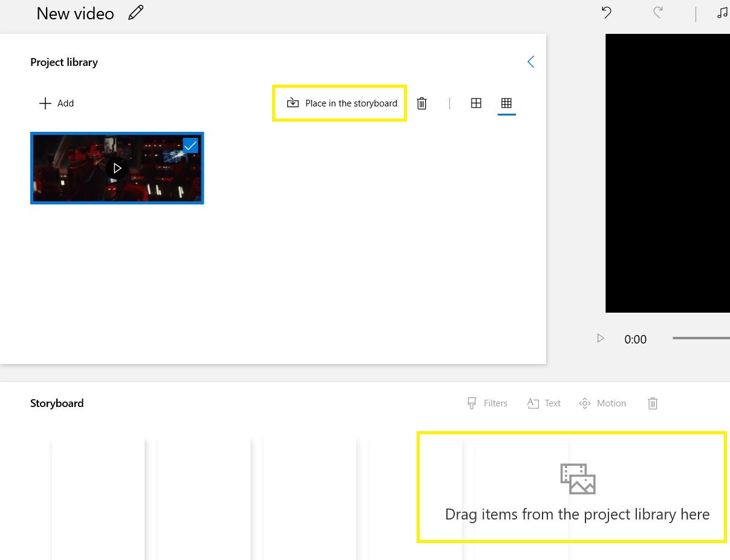Collapse the Project library panel

click(x=530, y=62)
